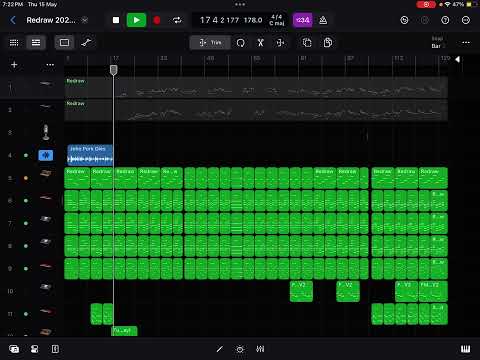Viewport: 480px width, 360px height.
Task: Toggle the orange dot on track 5
Action: [x=26, y=178]
